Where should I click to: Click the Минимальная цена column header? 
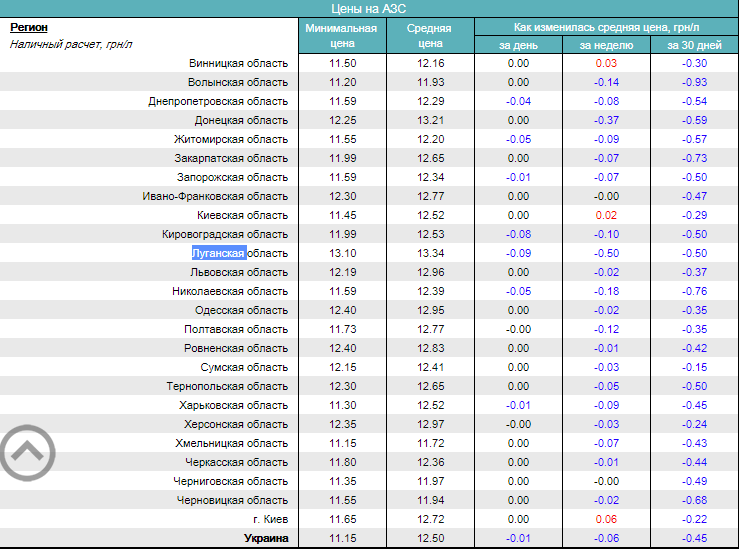point(343,36)
